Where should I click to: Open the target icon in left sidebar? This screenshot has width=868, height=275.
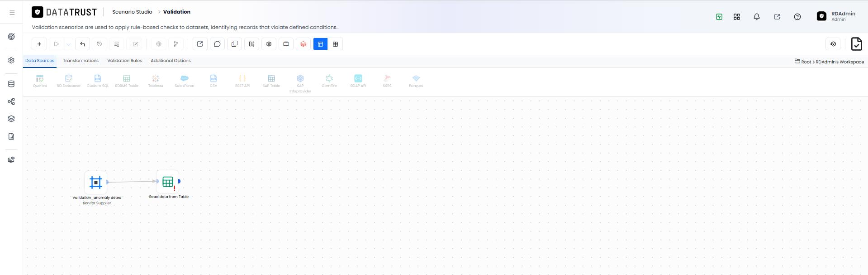11,37
